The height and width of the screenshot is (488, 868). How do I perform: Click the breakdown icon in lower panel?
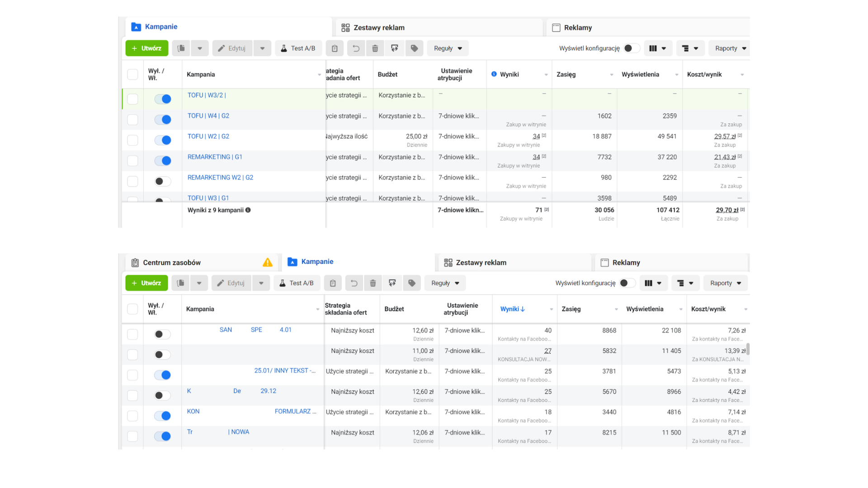(685, 283)
